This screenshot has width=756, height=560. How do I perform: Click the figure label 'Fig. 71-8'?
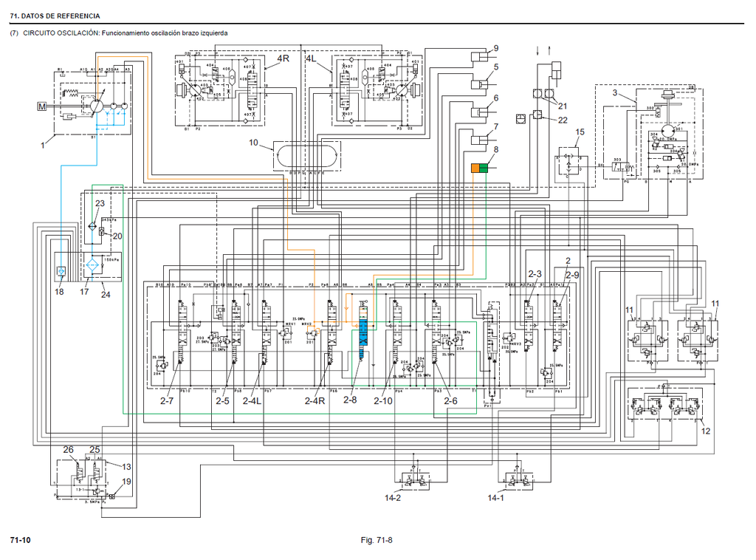pyautogui.click(x=377, y=540)
